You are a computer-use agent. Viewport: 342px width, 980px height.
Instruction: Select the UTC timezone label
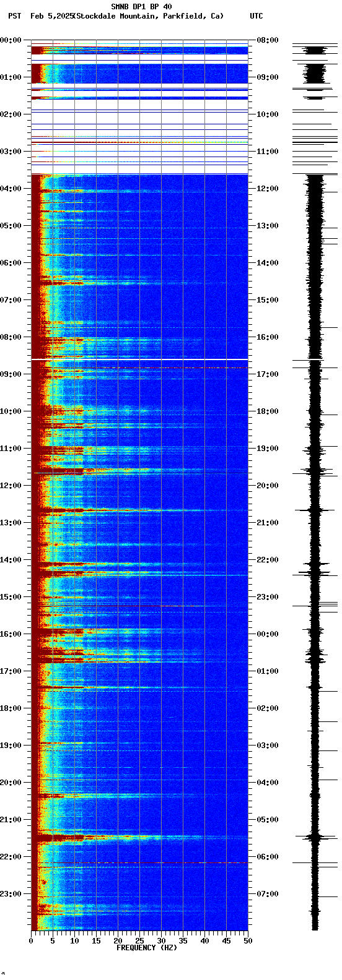tap(256, 16)
